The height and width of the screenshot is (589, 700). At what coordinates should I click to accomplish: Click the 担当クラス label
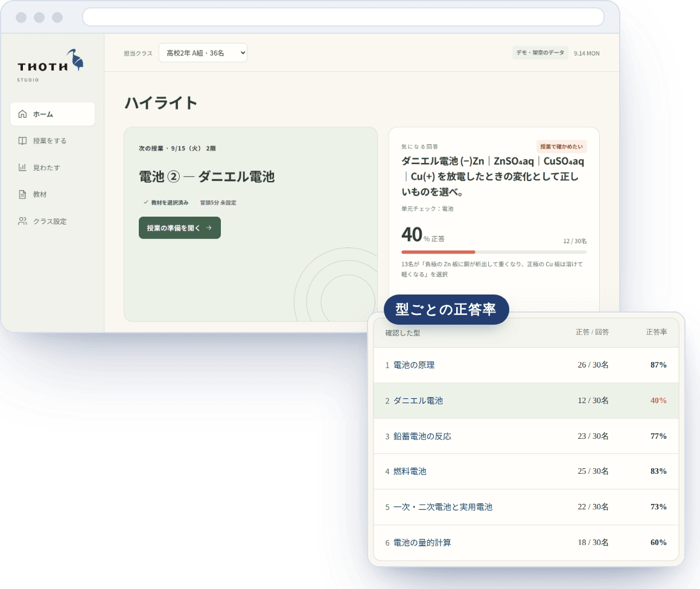click(138, 53)
